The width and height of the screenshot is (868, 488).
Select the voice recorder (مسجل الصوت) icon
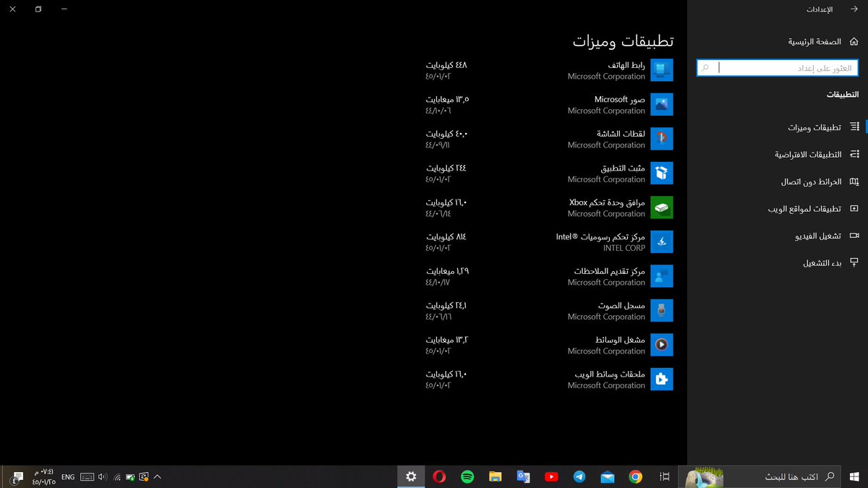[x=662, y=310]
